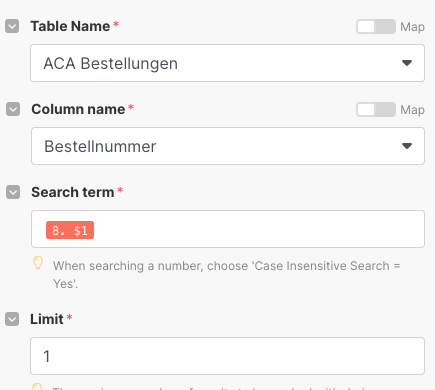Click the Search term field label
The height and width of the screenshot is (390, 435).
tap(73, 192)
